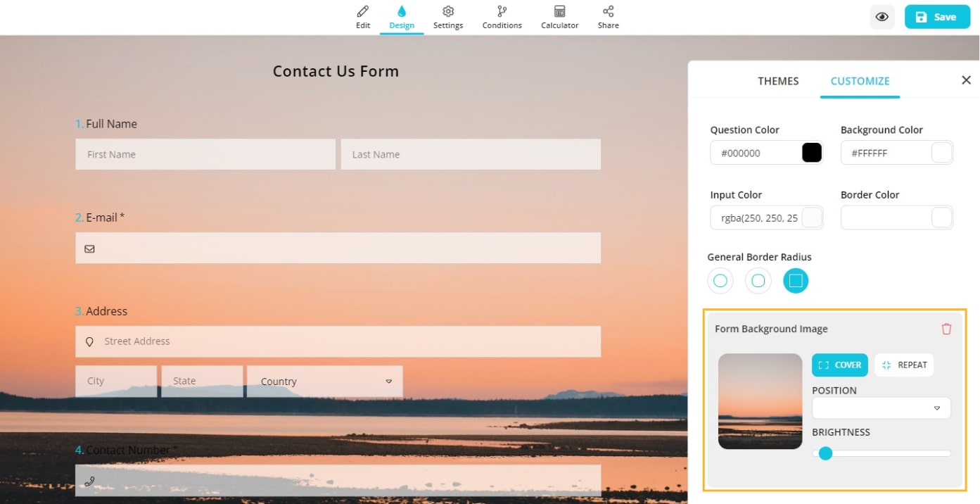Open the preview eye icon

click(x=882, y=17)
